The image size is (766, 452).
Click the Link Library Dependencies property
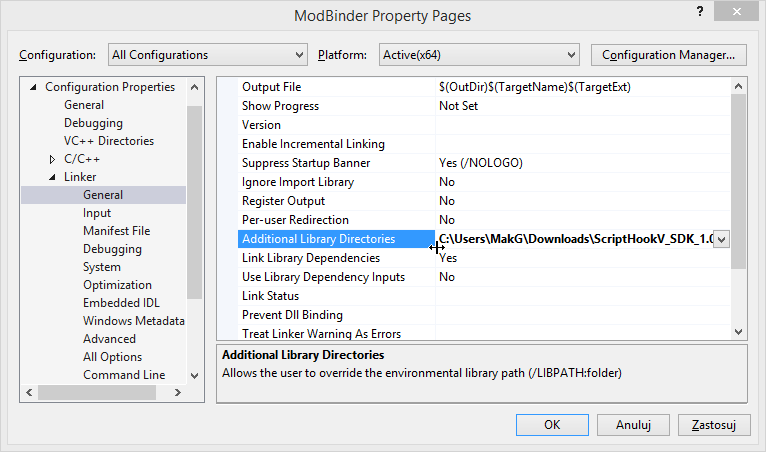click(x=310, y=258)
